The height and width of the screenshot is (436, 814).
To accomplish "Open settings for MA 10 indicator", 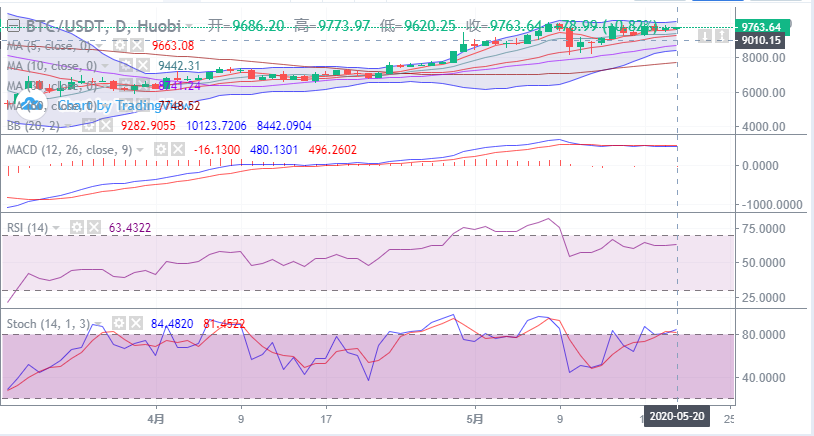I will coord(126,65).
